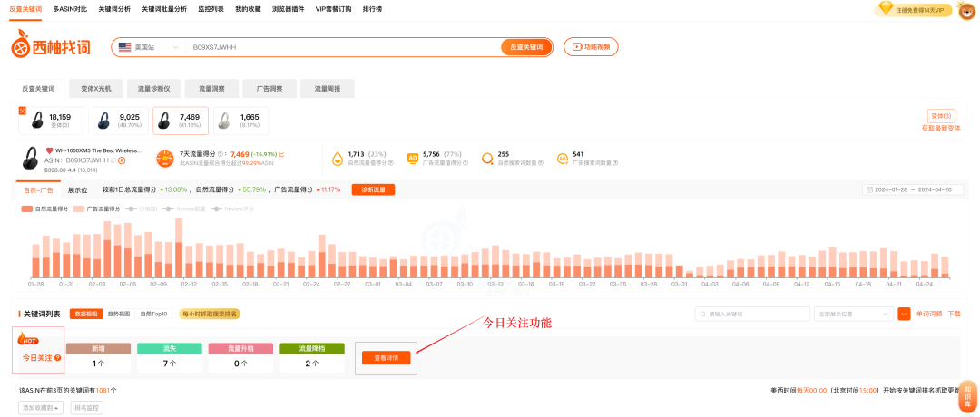Toggle 广告流量得分 legend series

(x=96, y=208)
